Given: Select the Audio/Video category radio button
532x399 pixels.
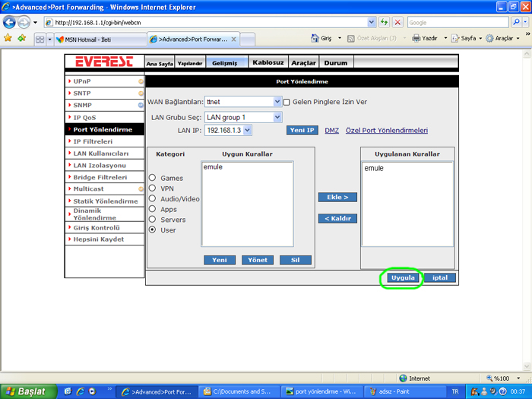Looking at the screenshot, I should 152,198.
